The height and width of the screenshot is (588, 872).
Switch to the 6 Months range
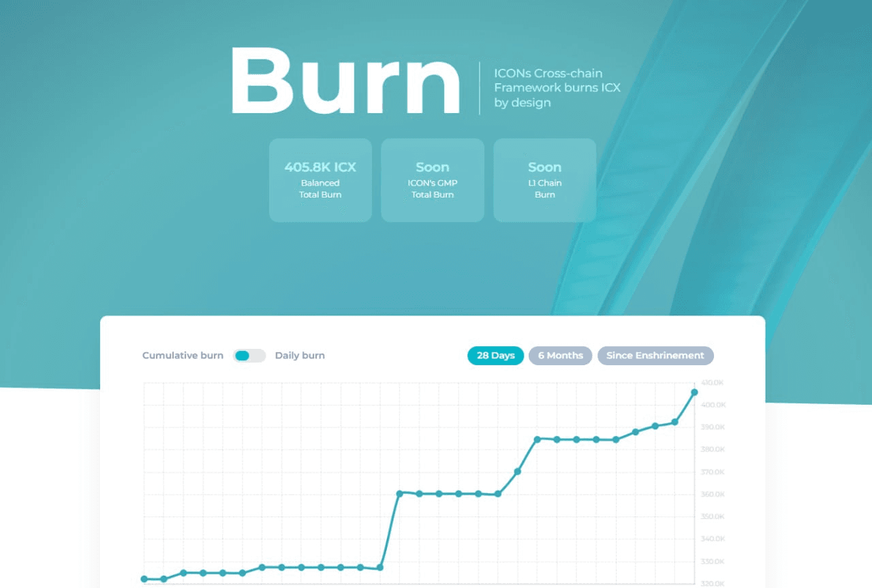(560, 356)
